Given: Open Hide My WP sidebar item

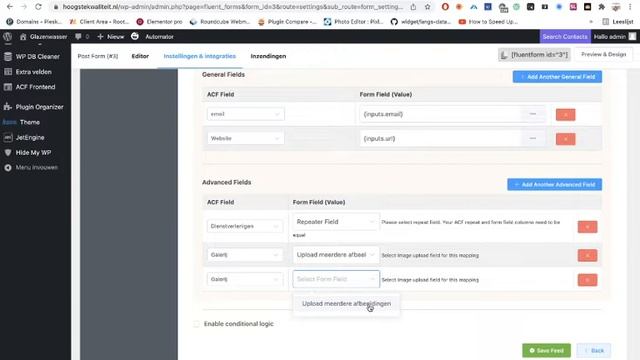Looking at the screenshot, I should tap(27, 153).
